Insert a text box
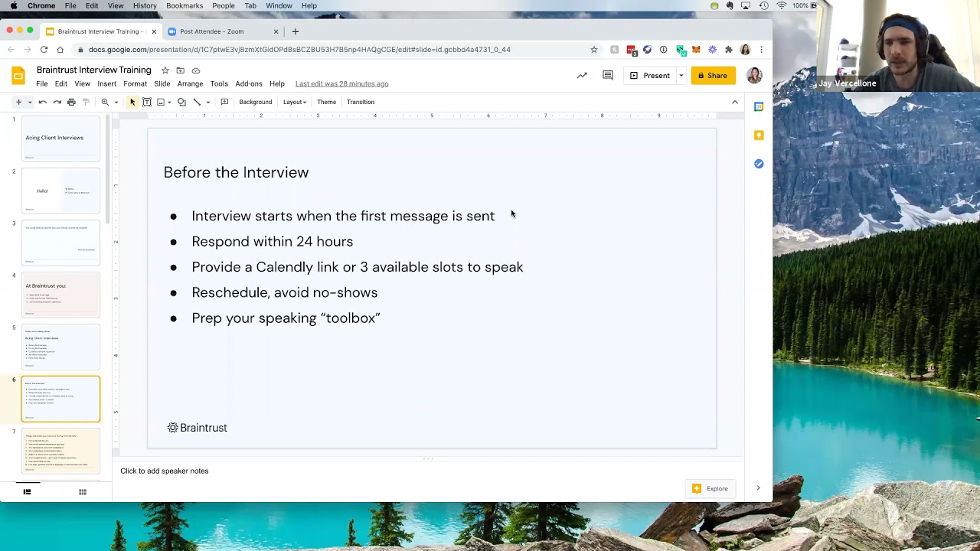The width and height of the screenshot is (980, 551). tap(147, 102)
